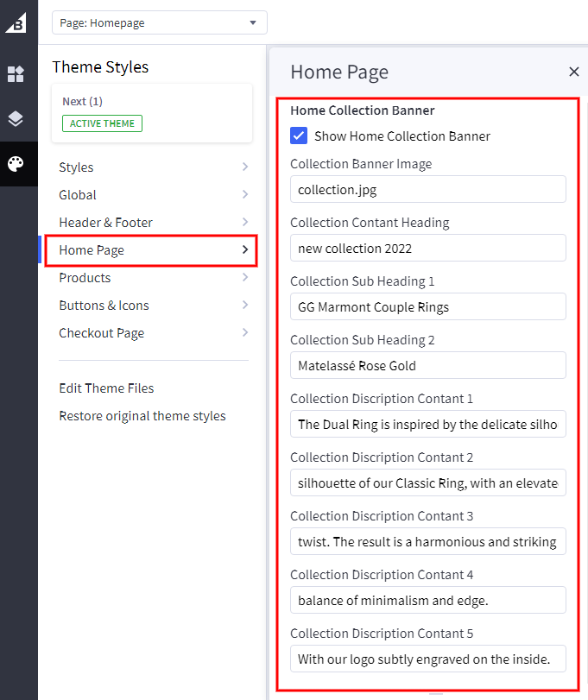Open Buttons & Icons settings
Screen dimensions: 588x700
tap(104, 306)
